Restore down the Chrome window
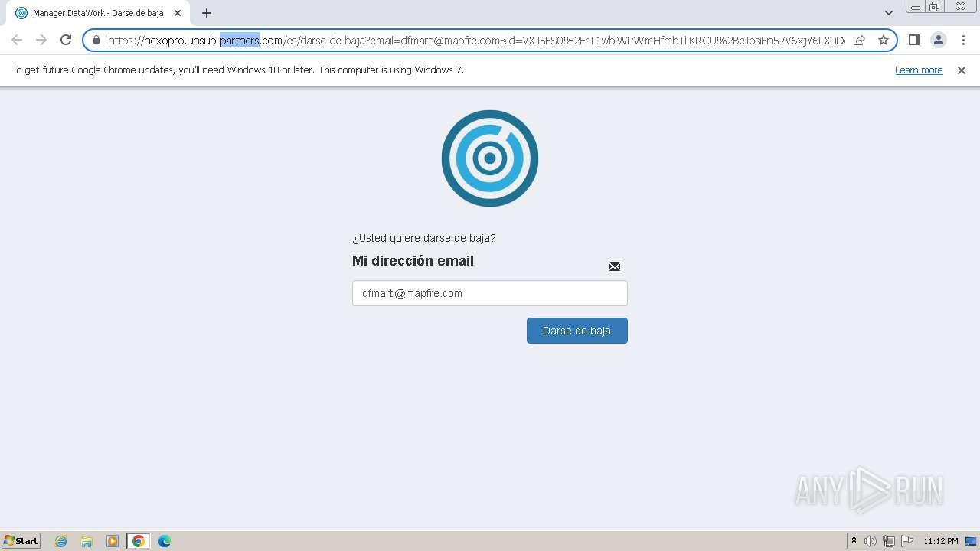980x551 pixels. pyautogui.click(x=935, y=7)
